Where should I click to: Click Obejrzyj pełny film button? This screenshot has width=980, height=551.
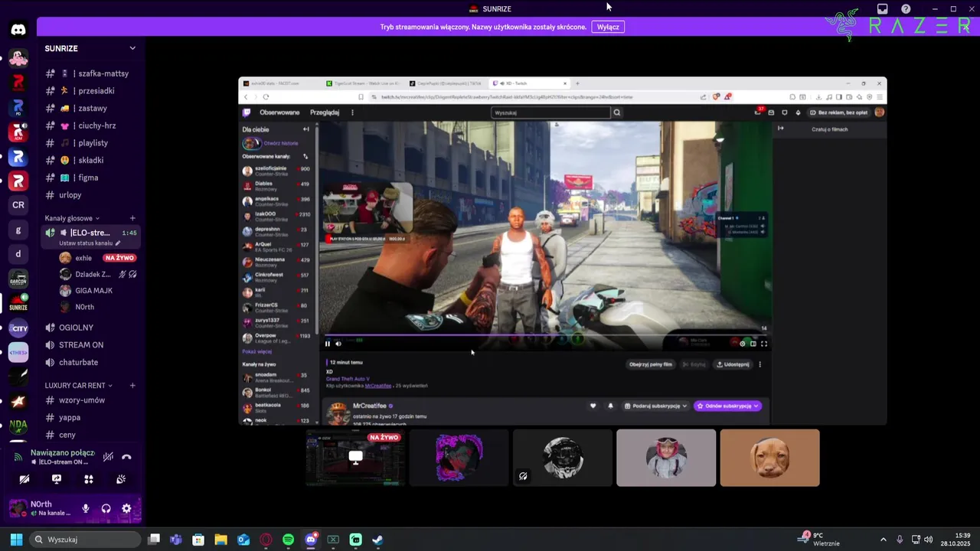click(x=651, y=364)
